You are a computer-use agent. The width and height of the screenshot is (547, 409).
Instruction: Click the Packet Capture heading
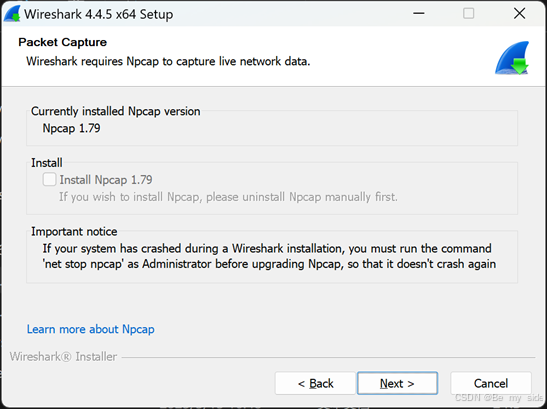point(62,42)
